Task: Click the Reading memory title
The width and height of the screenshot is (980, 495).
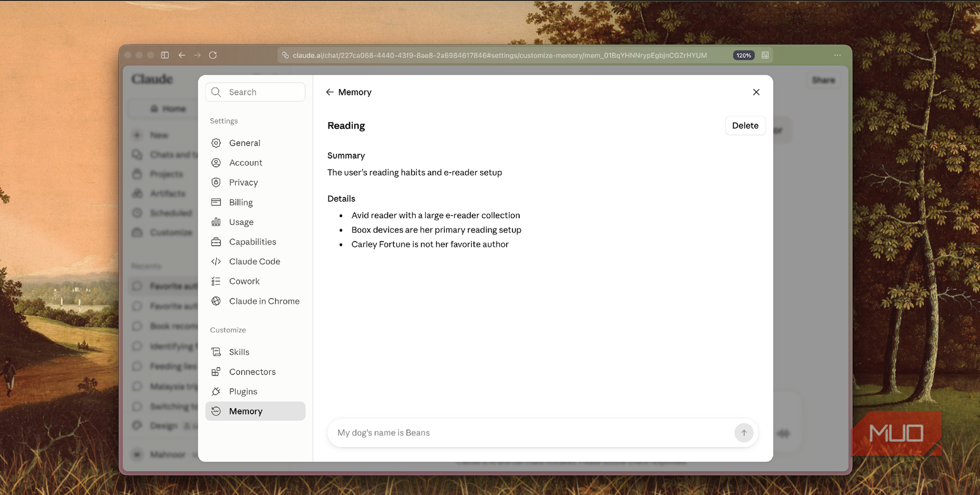Action: (x=346, y=126)
